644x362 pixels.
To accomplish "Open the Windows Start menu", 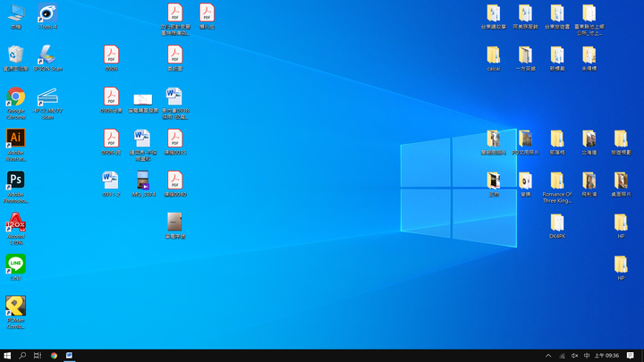I will click(x=7, y=356).
